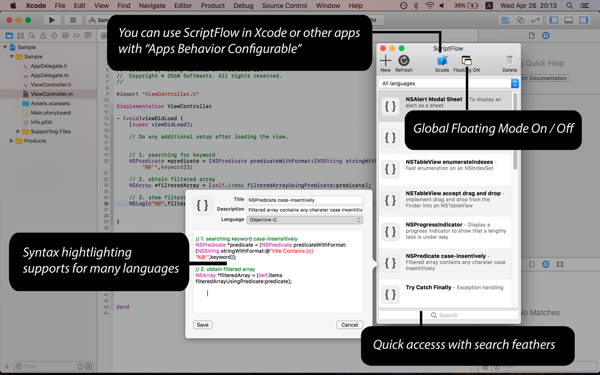Image resolution: width=600 pixels, height=375 pixels.
Task: Open the All languages dropdown
Action: (448, 83)
